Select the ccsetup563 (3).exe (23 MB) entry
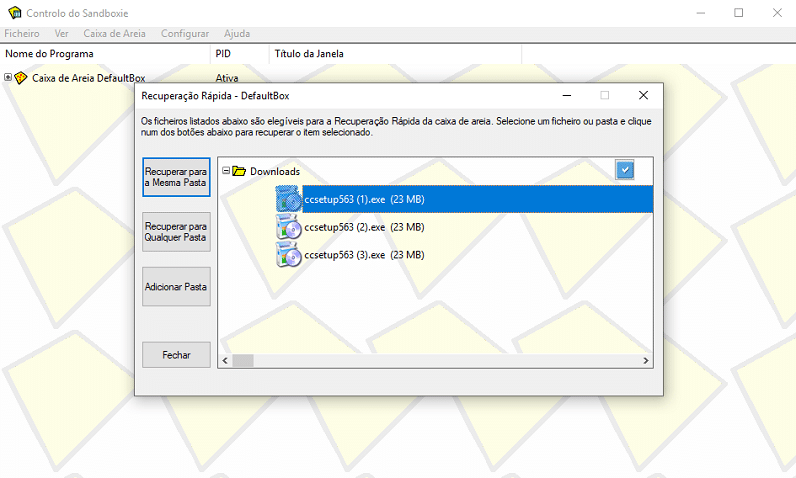The image size is (796, 478). (x=364, y=255)
